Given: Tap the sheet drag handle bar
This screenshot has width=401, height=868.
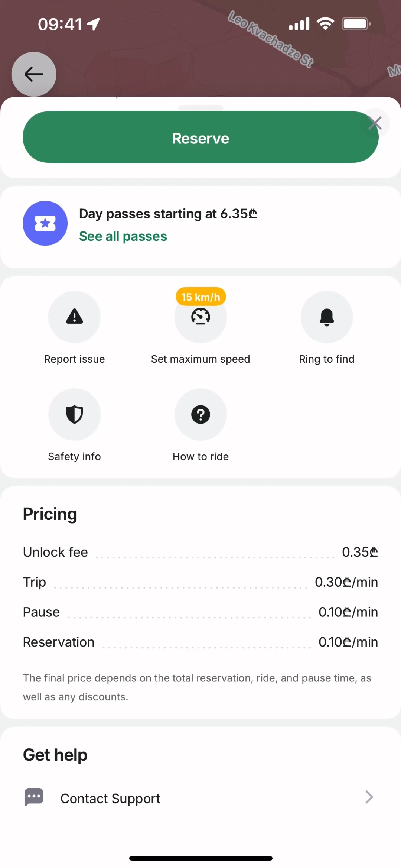Looking at the screenshot, I should point(200,108).
